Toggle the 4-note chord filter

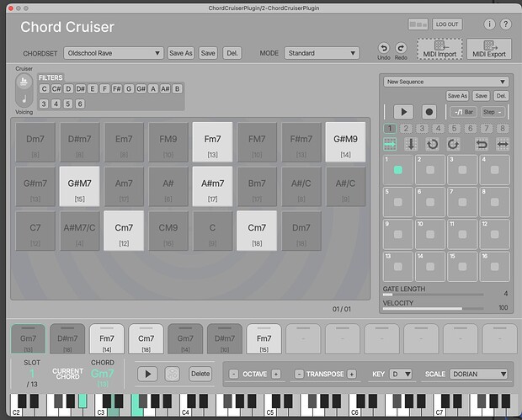point(56,104)
